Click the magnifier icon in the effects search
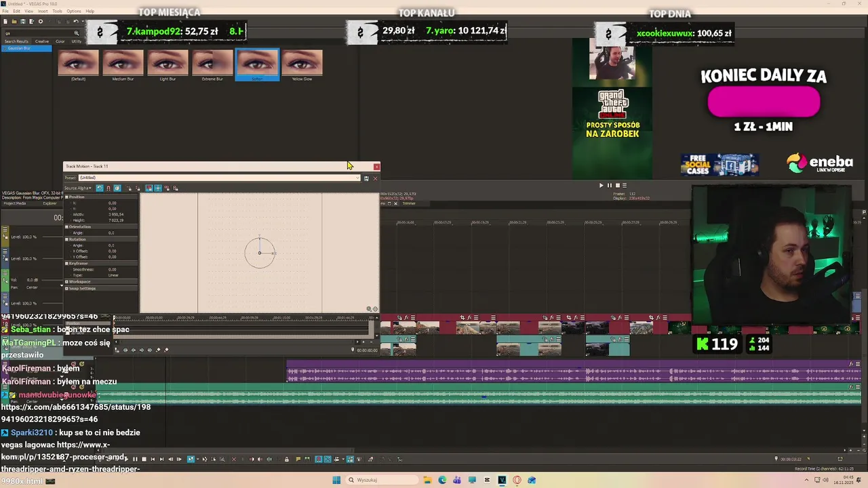Image resolution: width=868 pixels, height=488 pixels. coord(77,33)
